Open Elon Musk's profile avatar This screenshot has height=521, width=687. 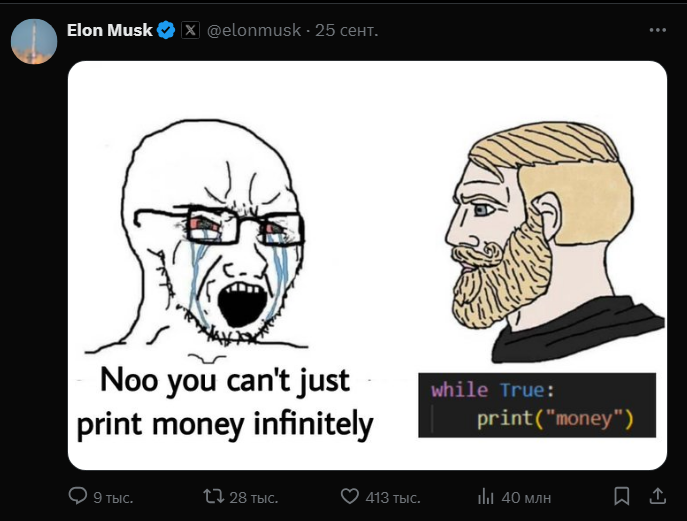[33, 41]
